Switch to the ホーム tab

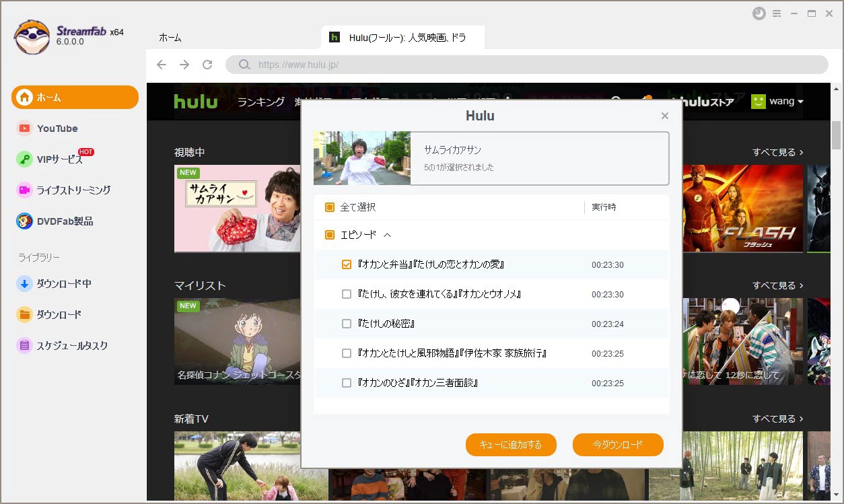[170, 38]
